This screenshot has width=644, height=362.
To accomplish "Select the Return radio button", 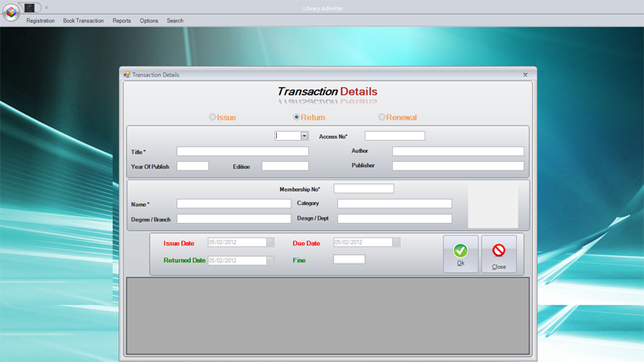I will (x=296, y=117).
